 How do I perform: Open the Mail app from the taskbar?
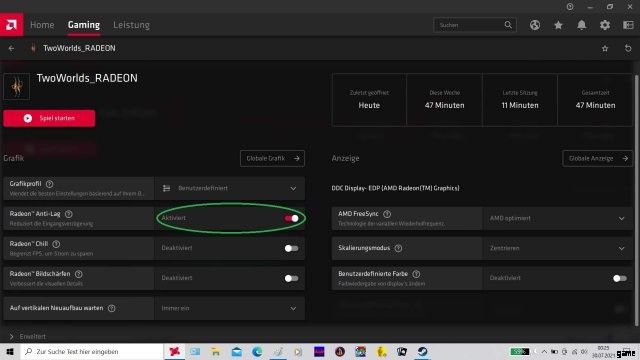tap(236, 351)
